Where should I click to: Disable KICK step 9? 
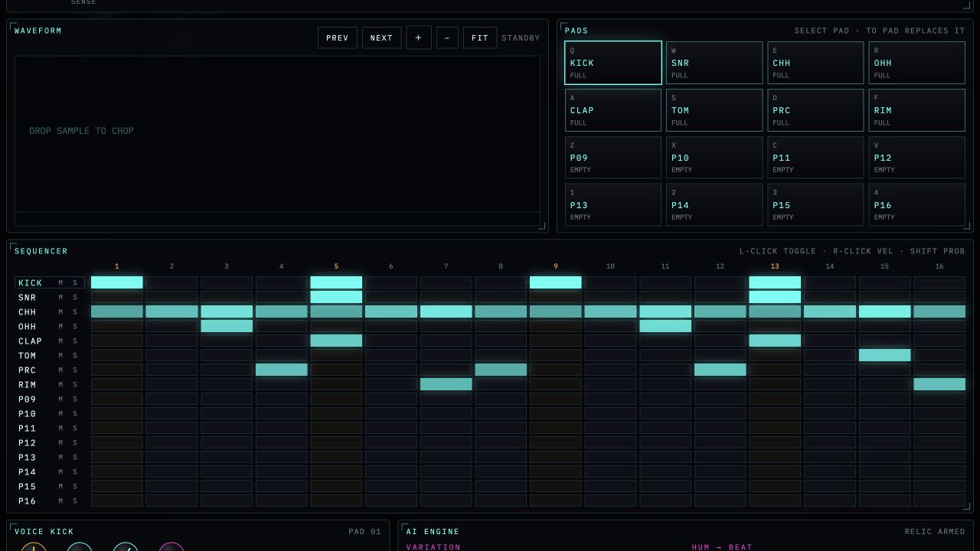(x=556, y=282)
